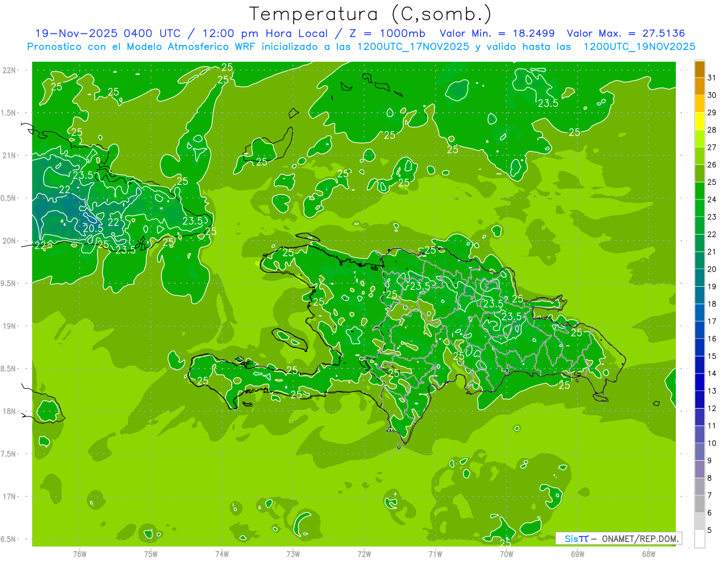Click the white swatch below label 5
The height and width of the screenshot is (562, 728).
point(699,540)
